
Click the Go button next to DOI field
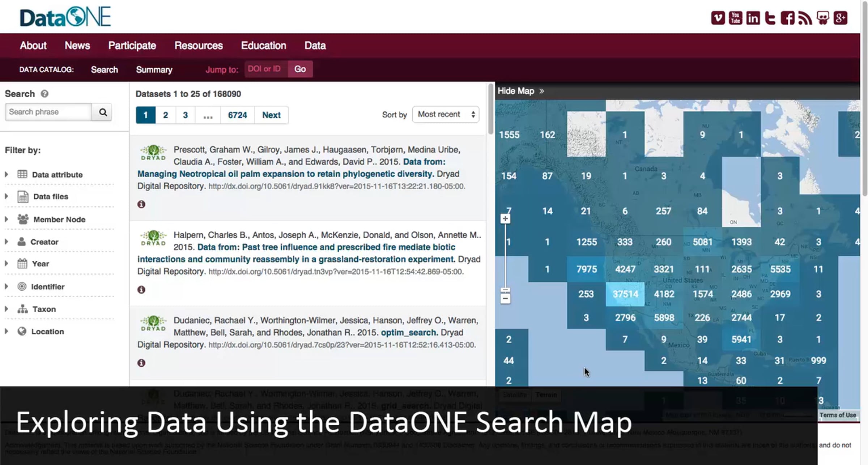pyautogui.click(x=300, y=69)
